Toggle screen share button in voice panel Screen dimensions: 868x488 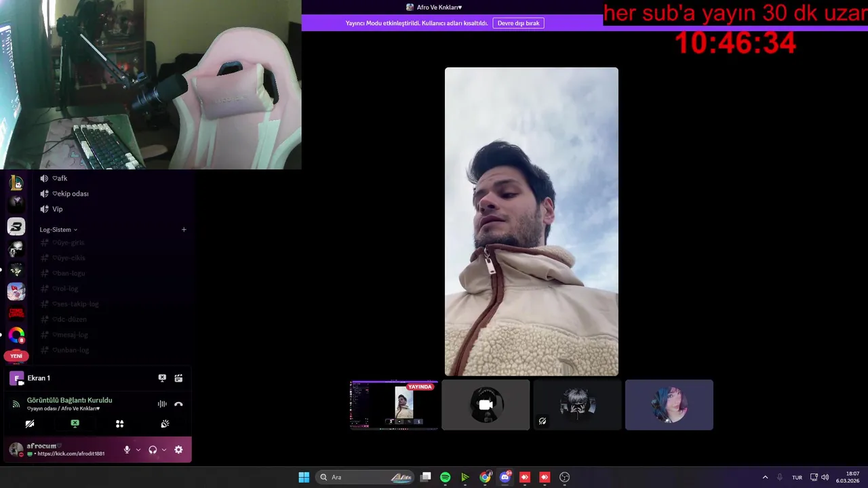pyautogui.click(x=75, y=424)
